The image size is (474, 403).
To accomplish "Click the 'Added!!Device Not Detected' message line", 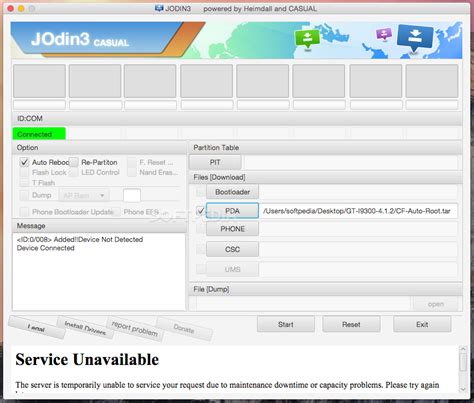I will [80, 239].
